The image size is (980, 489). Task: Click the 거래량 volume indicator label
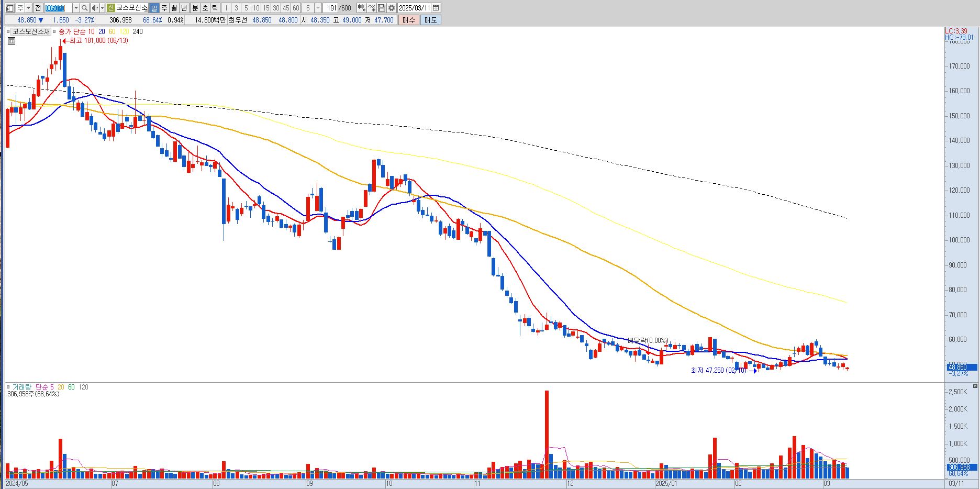tap(23, 387)
